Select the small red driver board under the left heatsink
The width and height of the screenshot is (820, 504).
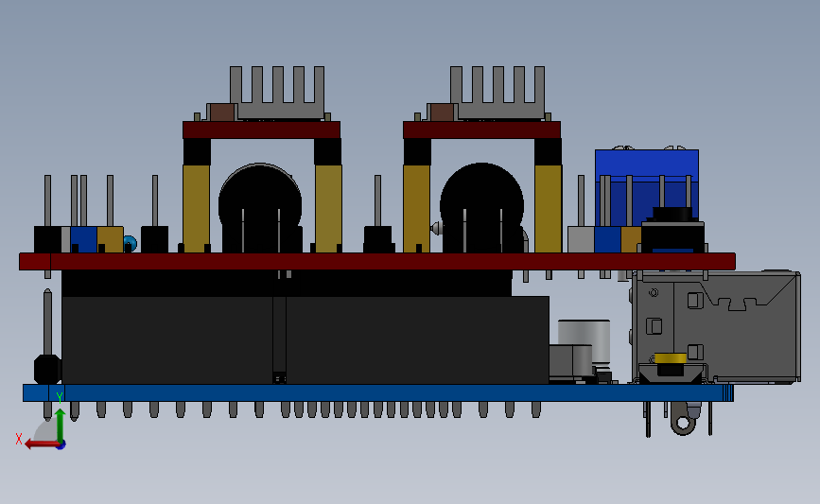tap(261, 130)
